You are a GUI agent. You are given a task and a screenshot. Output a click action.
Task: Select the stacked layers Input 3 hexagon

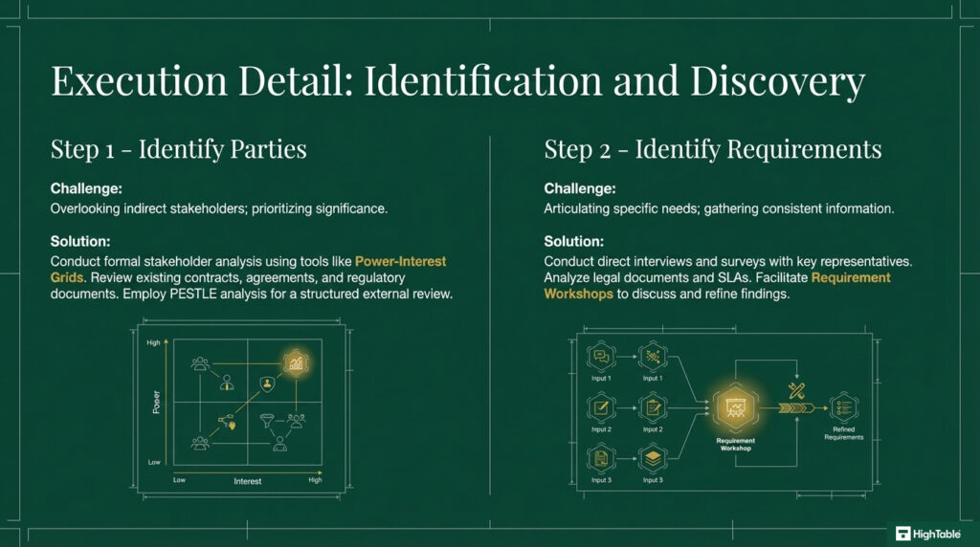[653, 459]
